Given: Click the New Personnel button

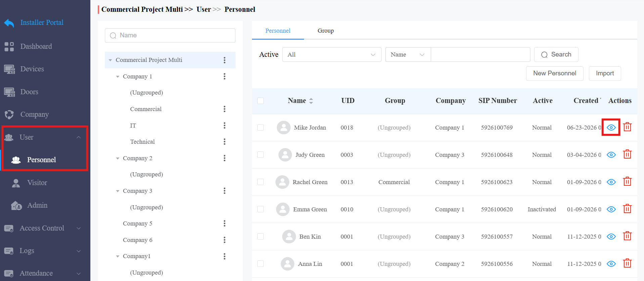Looking at the screenshot, I should (x=555, y=73).
